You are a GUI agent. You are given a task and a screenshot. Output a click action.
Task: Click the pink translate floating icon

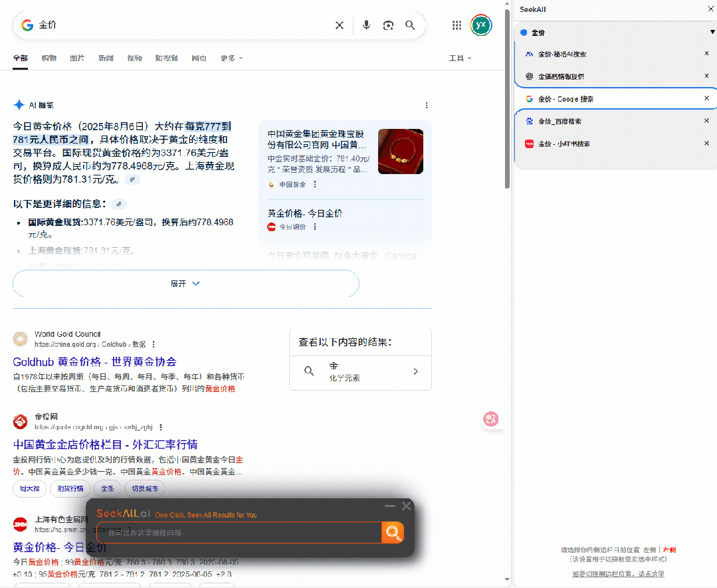[x=490, y=419]
